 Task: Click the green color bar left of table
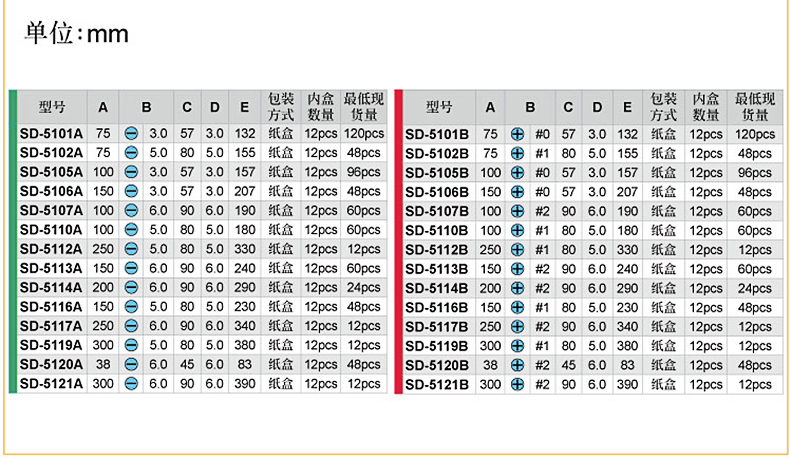pos(13,240)
